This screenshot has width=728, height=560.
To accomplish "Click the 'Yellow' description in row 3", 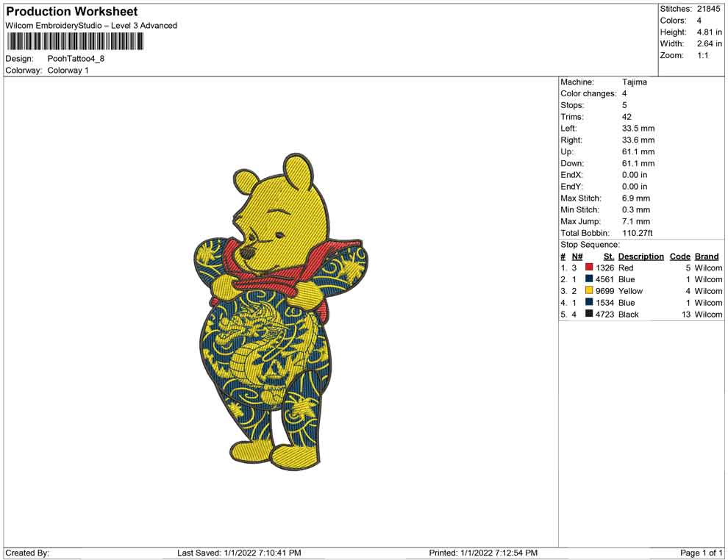I will [630, 291].
